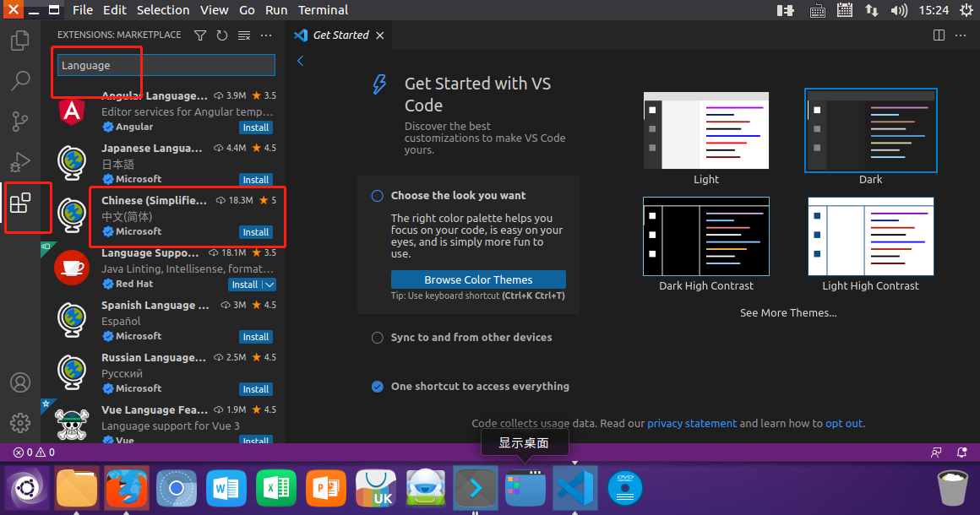
Task: Open the Terminal menu
Action: (x=323, y=10)
